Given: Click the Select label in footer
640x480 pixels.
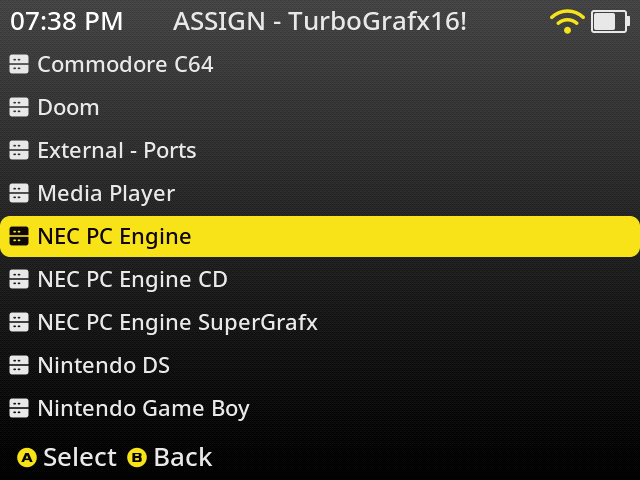Looking at the screenshot, I should pyautogui.click(x=79, y=457).
